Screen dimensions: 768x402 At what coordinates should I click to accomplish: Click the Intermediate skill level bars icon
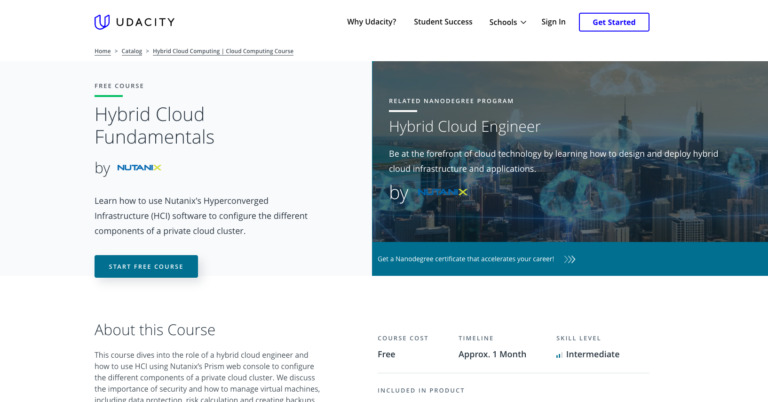tap(559, 355)
